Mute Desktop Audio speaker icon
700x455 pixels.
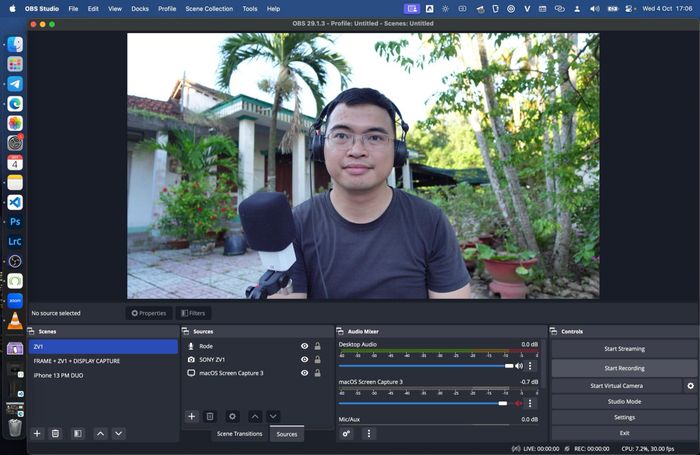[519, 366]
